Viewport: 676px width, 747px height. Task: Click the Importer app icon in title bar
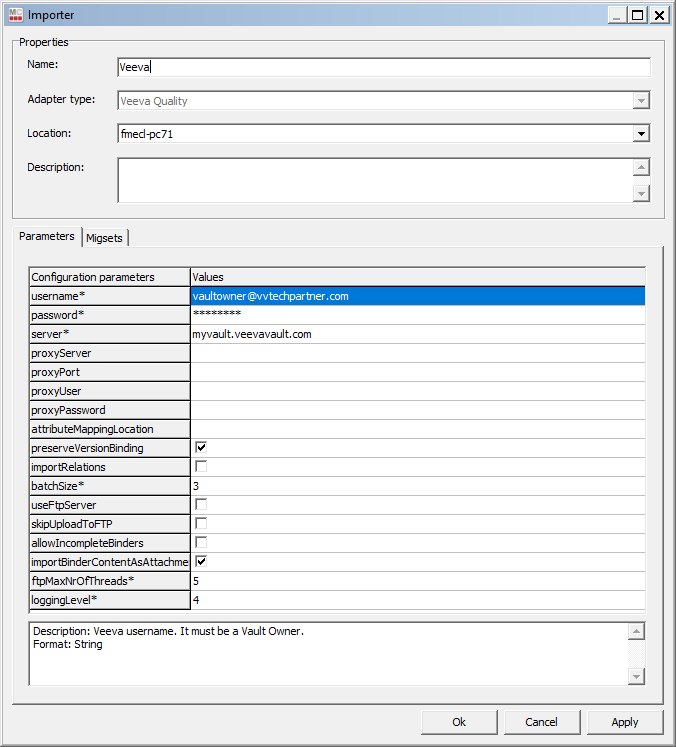pyautogui.click(x=15, y=15)
